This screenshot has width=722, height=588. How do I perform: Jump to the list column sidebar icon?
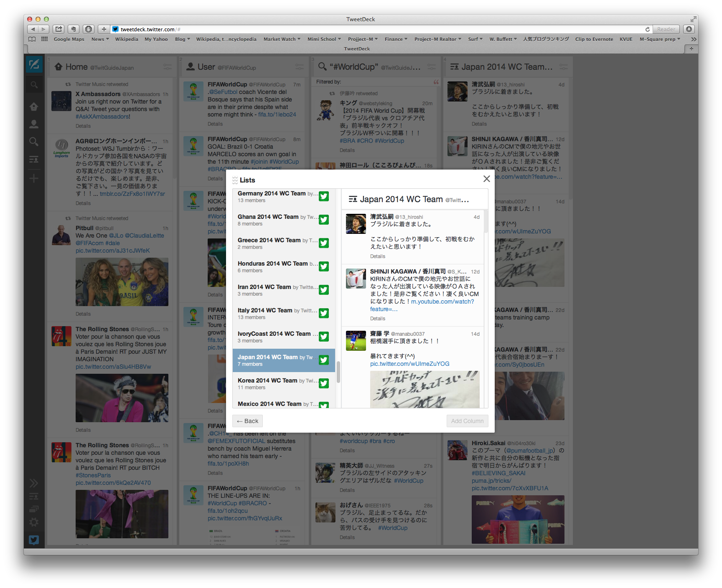[34, 160]
